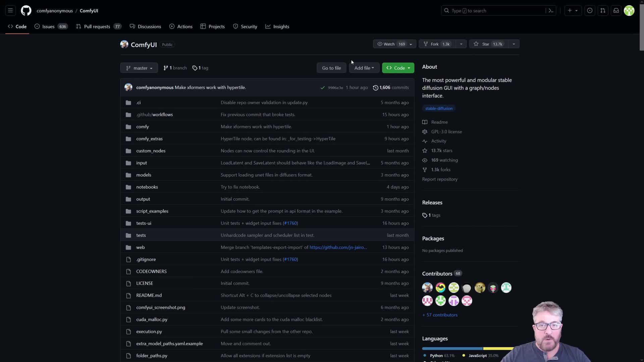Open the master branch selector
This screenshot has height=362, width=644.
point(139,68)
